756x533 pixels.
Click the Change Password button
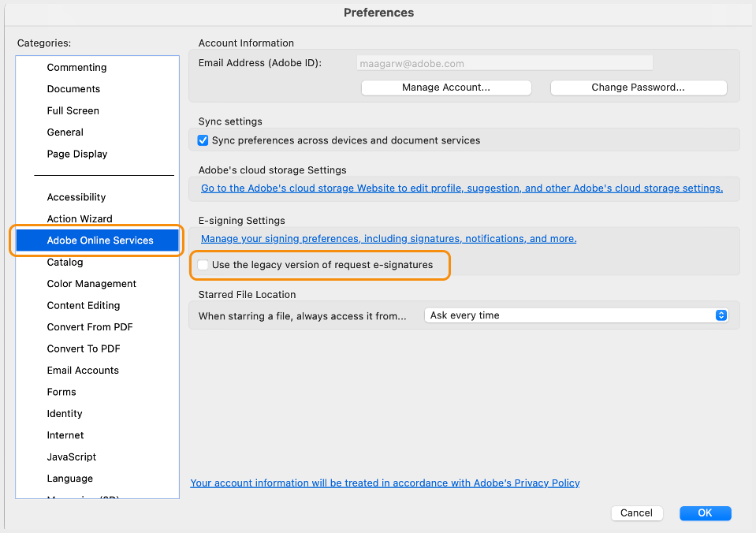(638, 88)
